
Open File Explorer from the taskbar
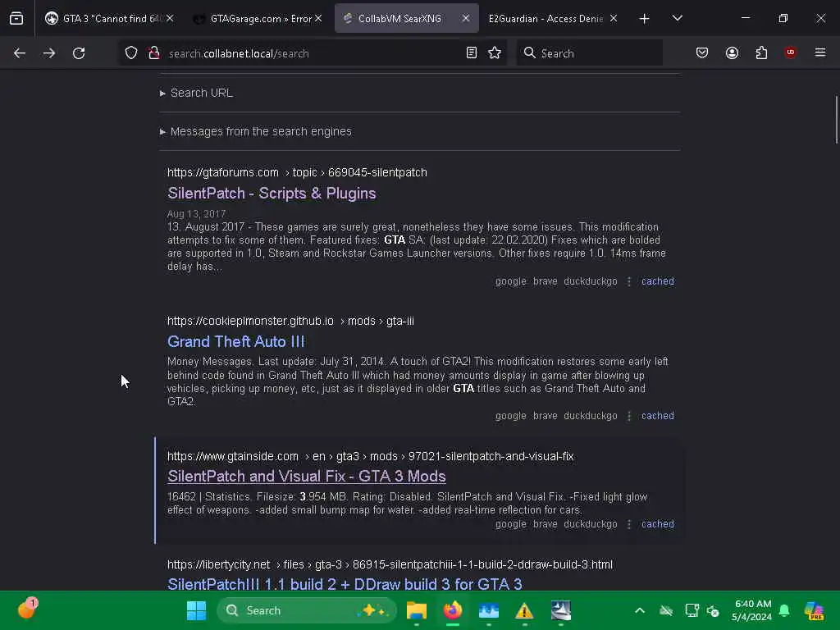[x=416, y=610]
